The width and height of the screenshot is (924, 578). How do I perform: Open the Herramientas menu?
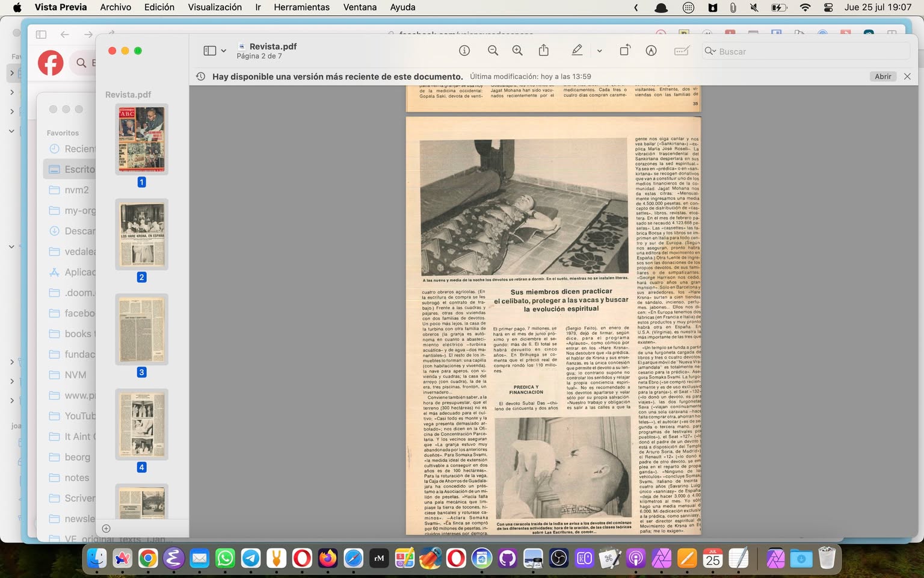(301, 7)
